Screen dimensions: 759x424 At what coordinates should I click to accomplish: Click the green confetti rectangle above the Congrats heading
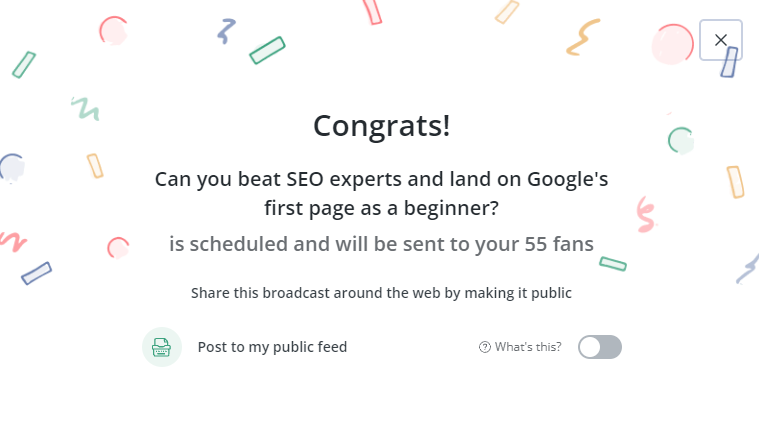[267, 50]
